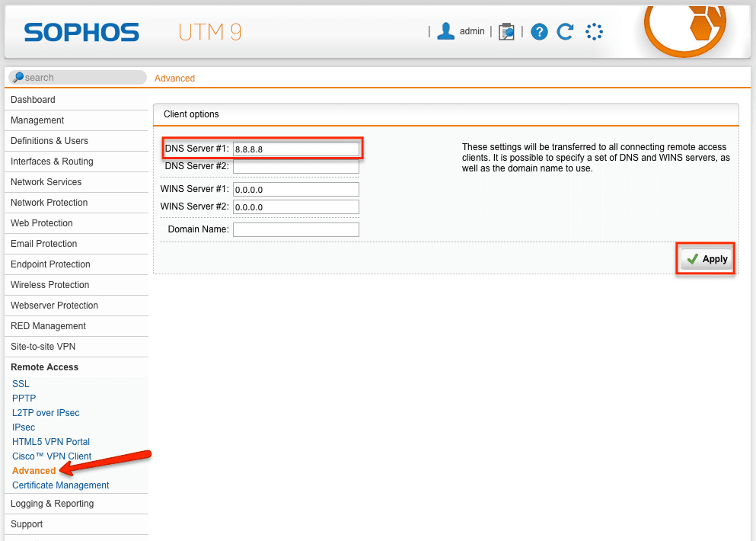Click the Sophos logo
Screen dimensions: 756x541
coord(81,32)
